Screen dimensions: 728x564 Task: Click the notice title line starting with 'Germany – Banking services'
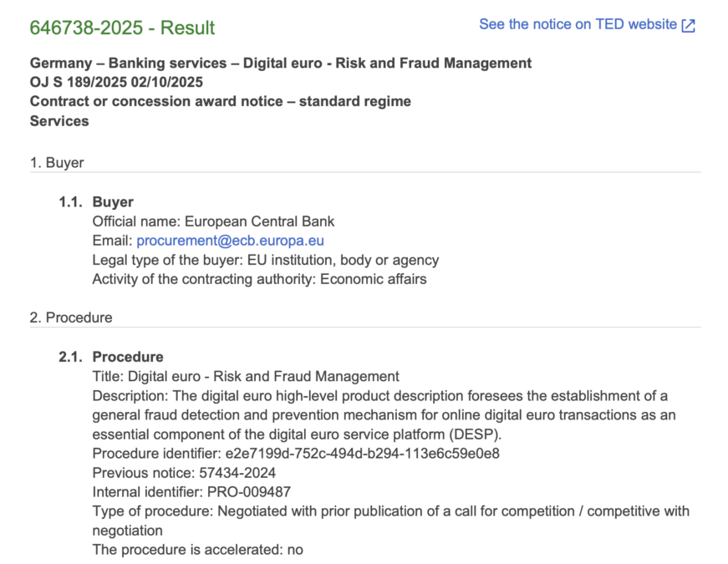coord(281,64)
